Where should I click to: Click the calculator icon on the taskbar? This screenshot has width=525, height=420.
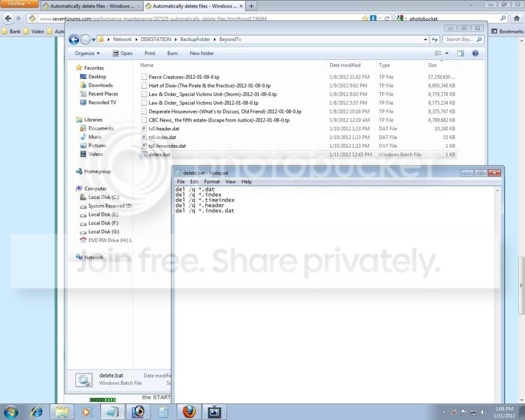[164, 412]
